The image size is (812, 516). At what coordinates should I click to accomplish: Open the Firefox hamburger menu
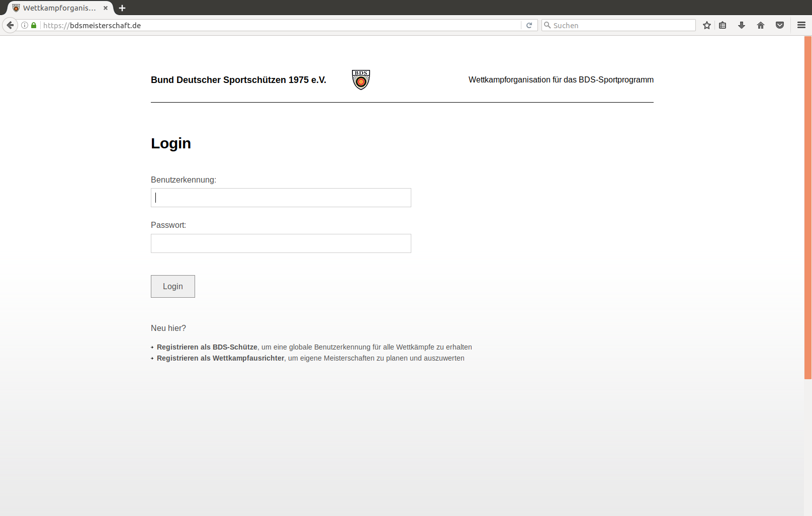pyautogui.click(x=800, y=25)
